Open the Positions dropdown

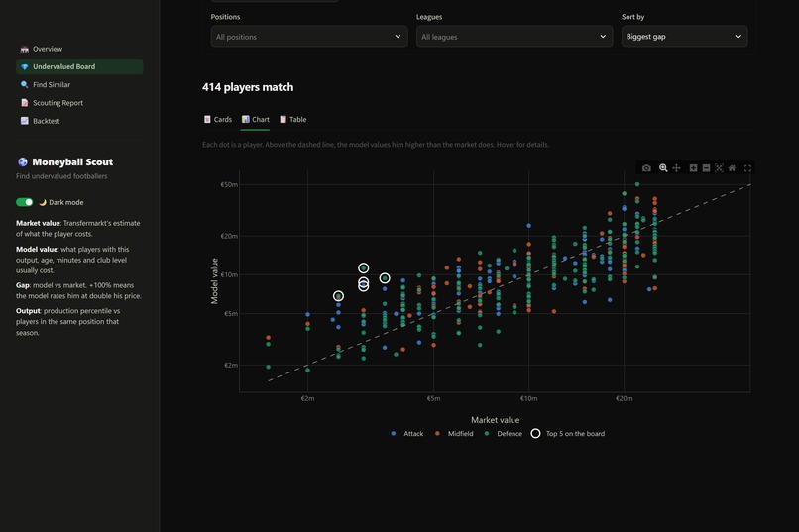pyautogui.click(x=309, y=37)
